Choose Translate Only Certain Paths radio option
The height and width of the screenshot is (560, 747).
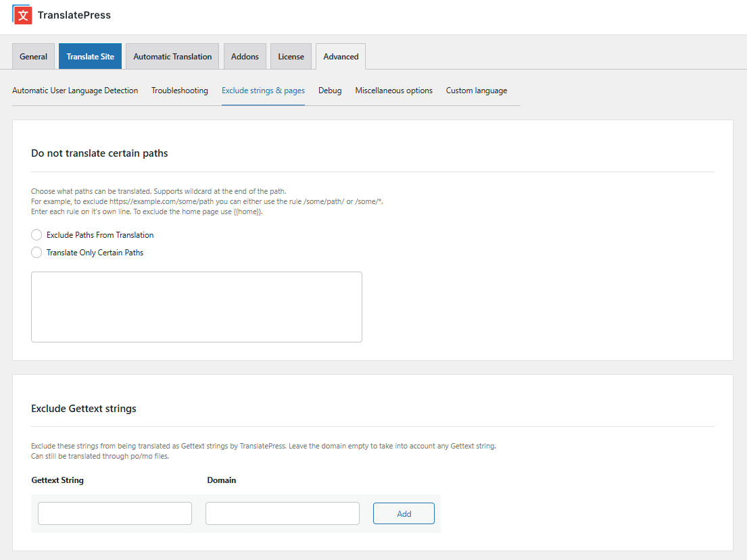(x=37, y=253)
